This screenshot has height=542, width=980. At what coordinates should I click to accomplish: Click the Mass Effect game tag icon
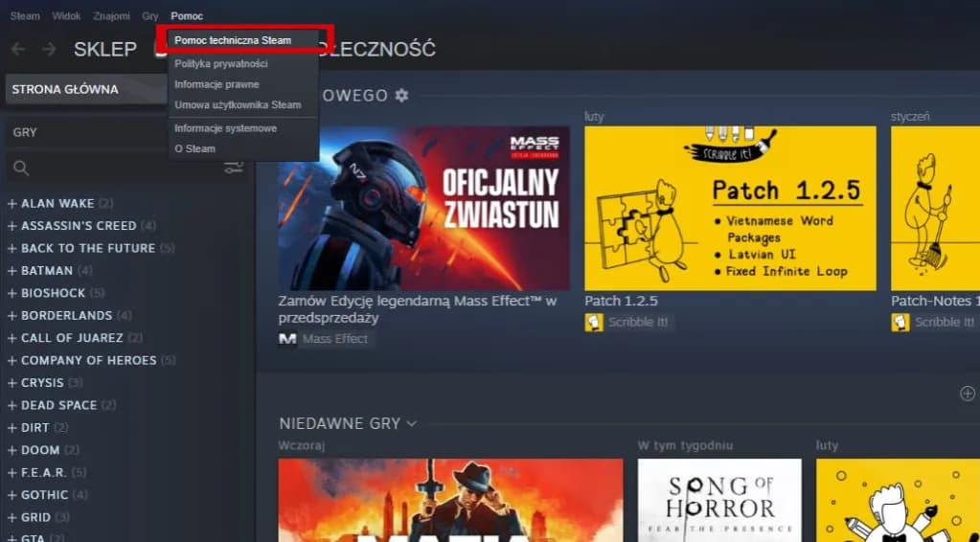pyautogui.click(x=287, y=339)
